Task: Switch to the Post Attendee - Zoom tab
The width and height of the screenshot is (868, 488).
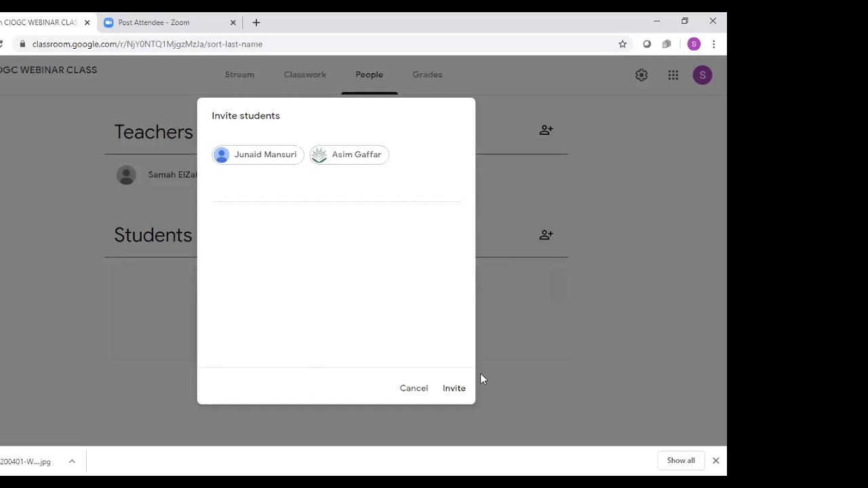Action: point(154,22)
